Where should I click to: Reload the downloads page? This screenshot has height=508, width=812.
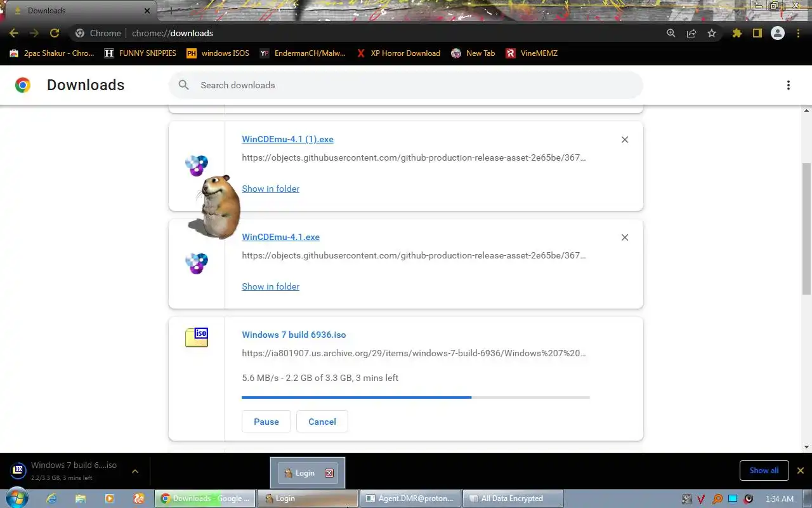coord(55,33)
